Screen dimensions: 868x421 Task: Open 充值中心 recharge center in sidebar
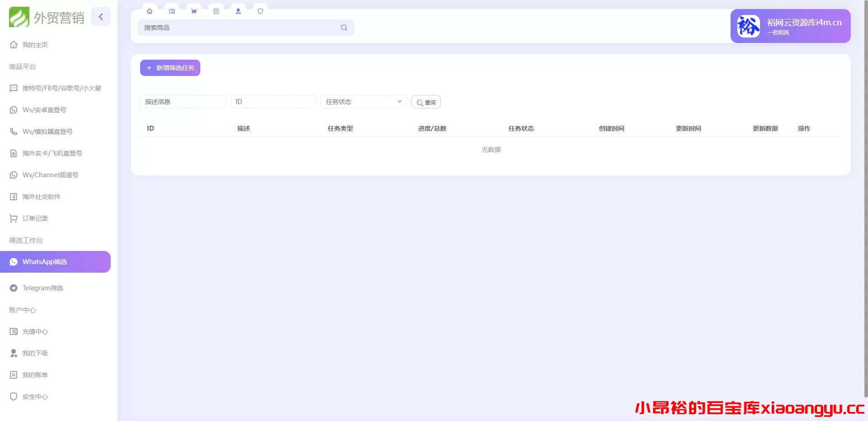click(35, 331)
